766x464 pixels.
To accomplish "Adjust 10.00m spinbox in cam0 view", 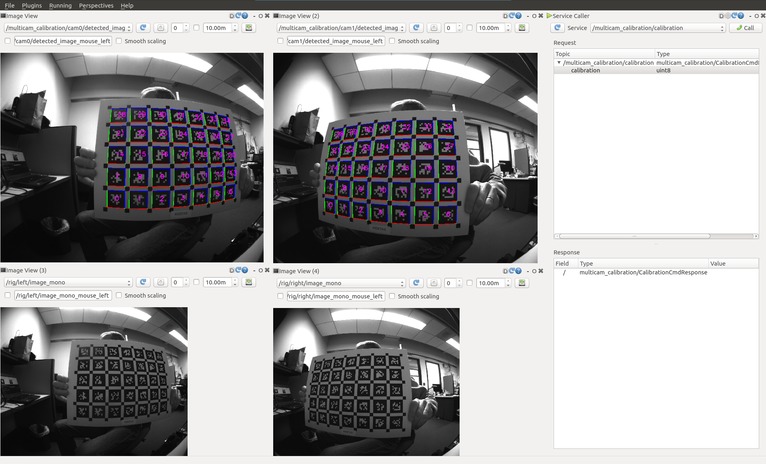I will (220, 28).
